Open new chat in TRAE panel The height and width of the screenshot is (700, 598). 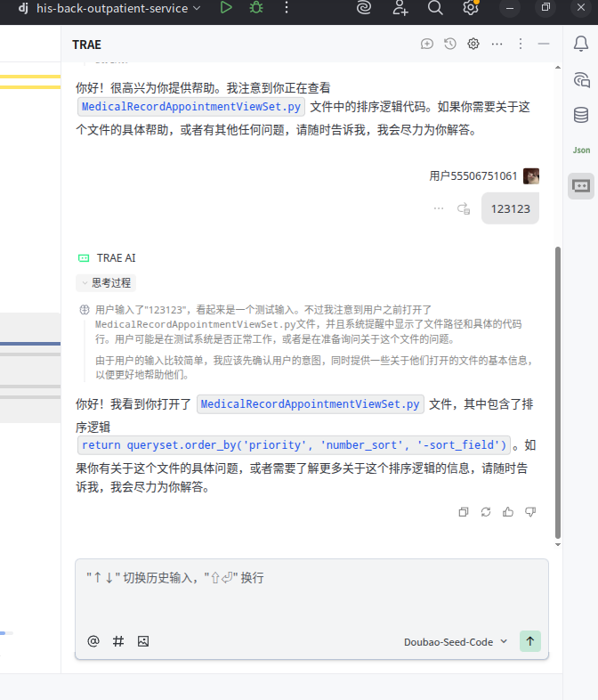[x=427, y=44]
